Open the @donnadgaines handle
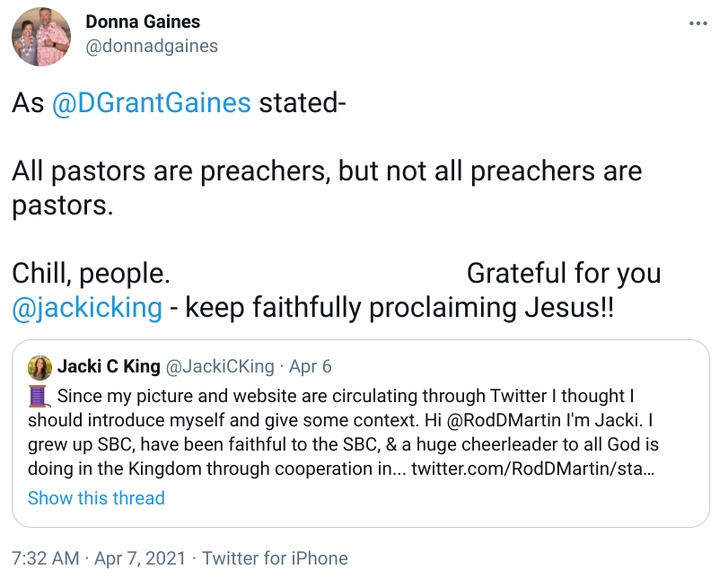The width and height of the screenshot is (728, 587). click(x=151, y=46)
